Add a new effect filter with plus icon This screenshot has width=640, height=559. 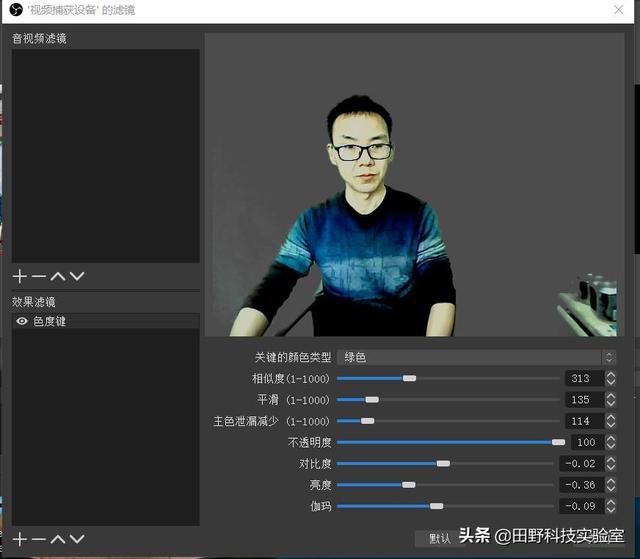[19, 539]
